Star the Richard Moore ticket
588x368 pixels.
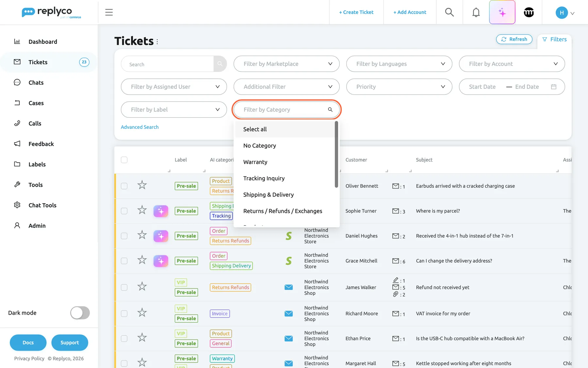[142, 313]
